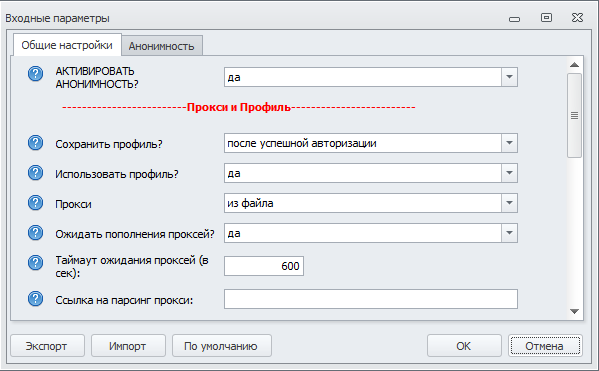Open help for Ожидать пополнения проксей?
Viewport: 599px width, 371px height.
[36, 233]
